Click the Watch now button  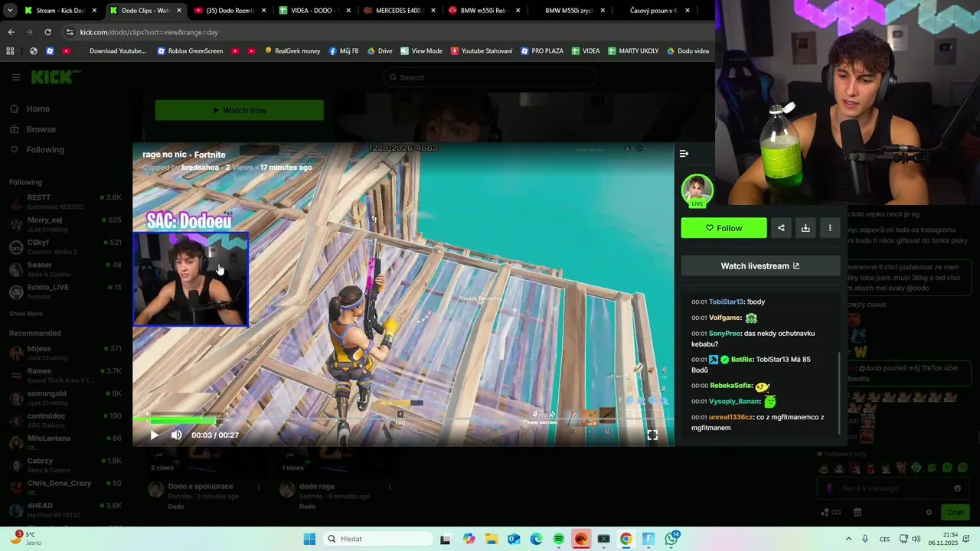pyautogui.click(x=239, y=110)
